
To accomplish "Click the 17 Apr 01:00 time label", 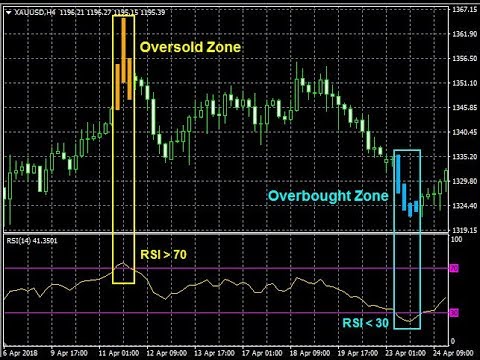I will (262, 353).
